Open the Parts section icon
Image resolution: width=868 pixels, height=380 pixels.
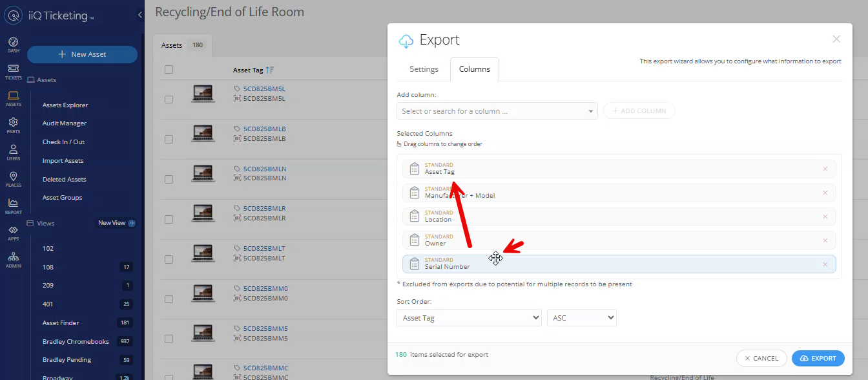coord(13,124)
